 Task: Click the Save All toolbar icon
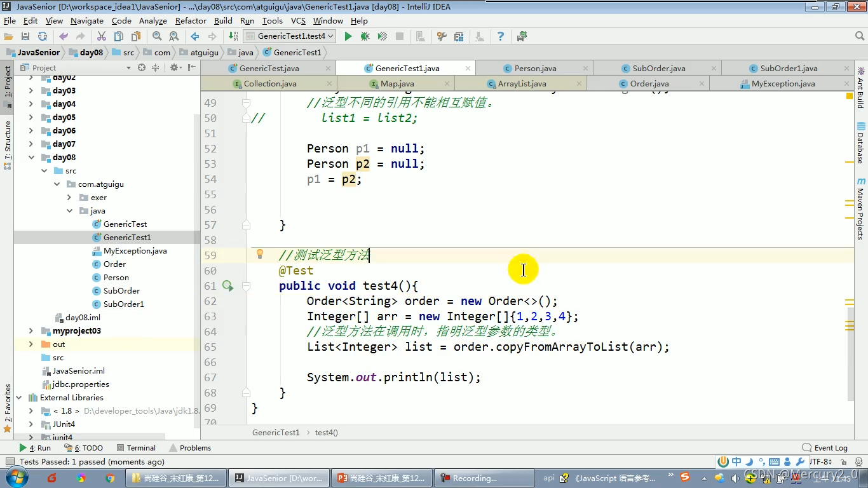(x=25, y=36)
